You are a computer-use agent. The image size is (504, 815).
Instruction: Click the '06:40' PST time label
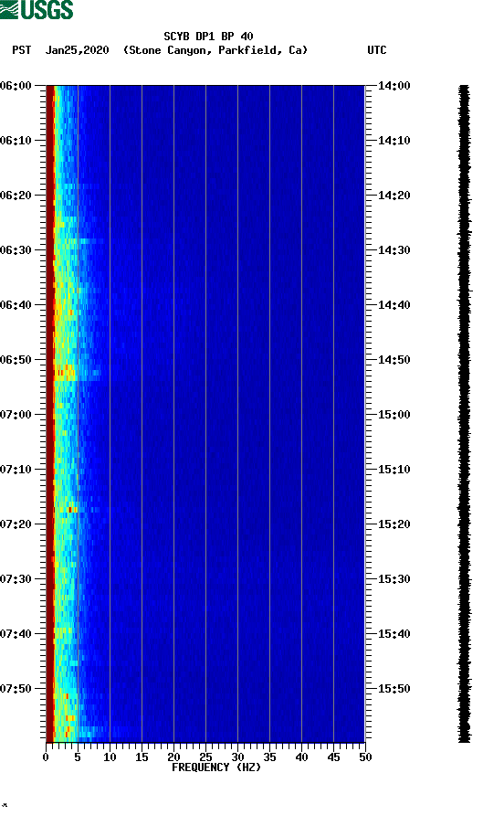16,304
